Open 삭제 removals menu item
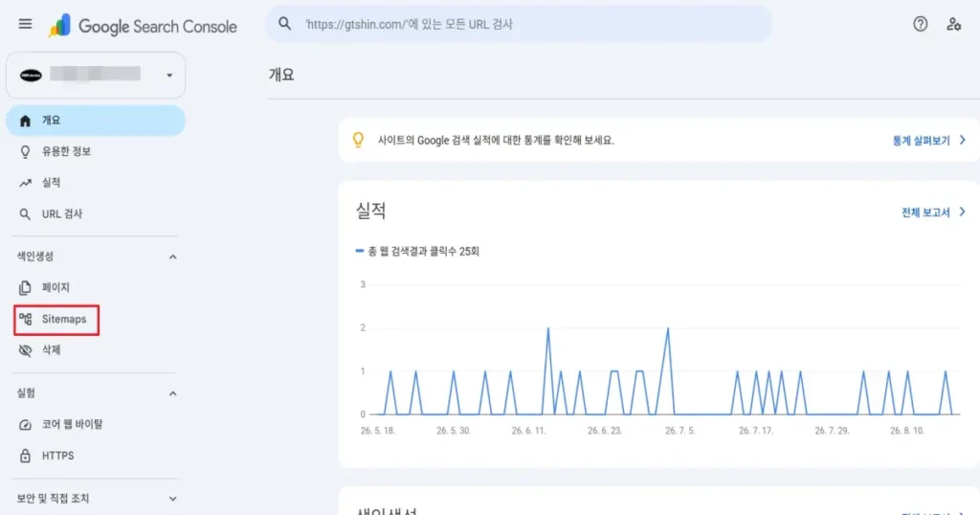This screenshot has width=980, height=515. pos(96,350)
